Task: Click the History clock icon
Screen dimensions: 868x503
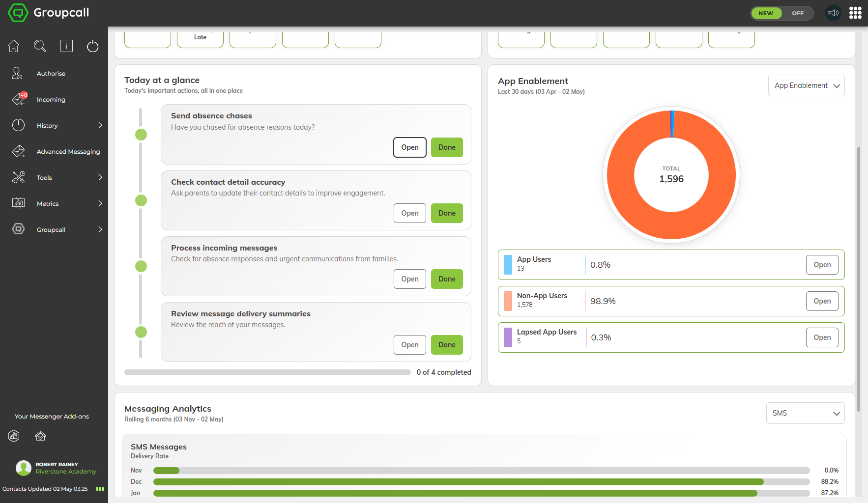Action: [x=18, y=125]
